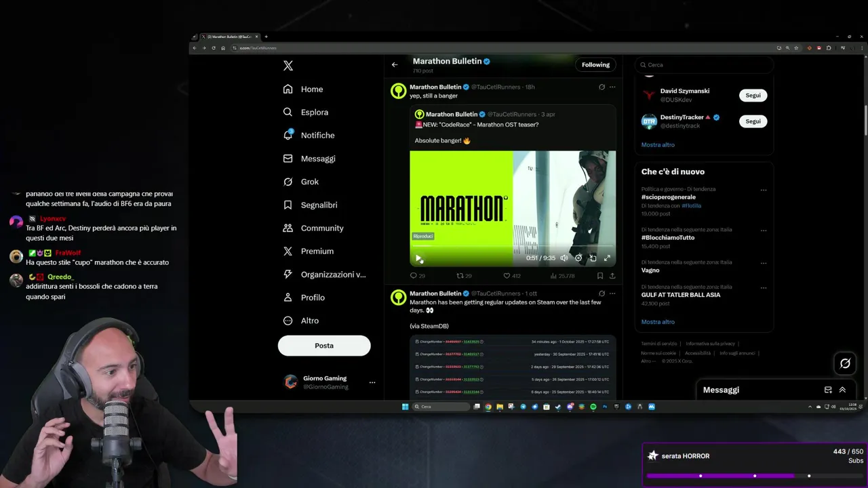
Task: Open the Windows Start menu
Action: click(406, 407)
